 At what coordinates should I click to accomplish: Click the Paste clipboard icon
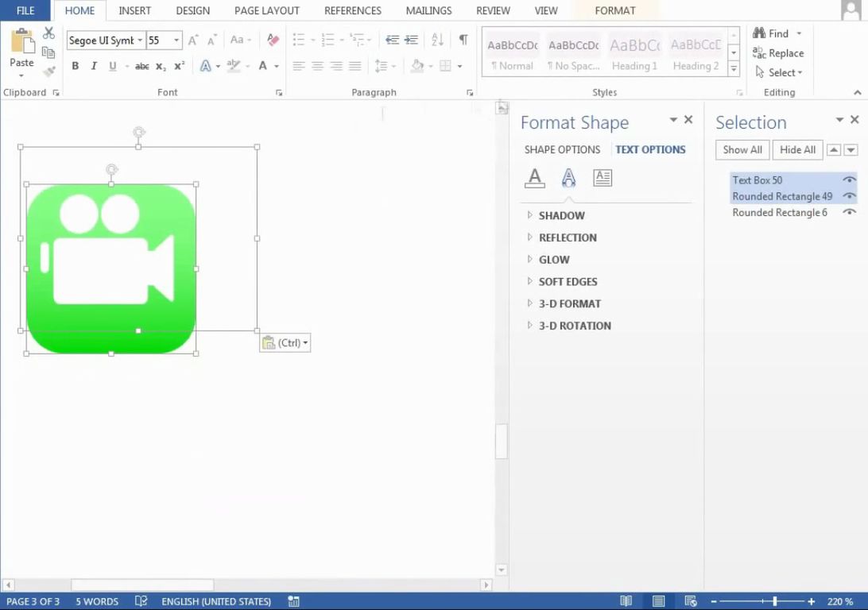(22, 42)
